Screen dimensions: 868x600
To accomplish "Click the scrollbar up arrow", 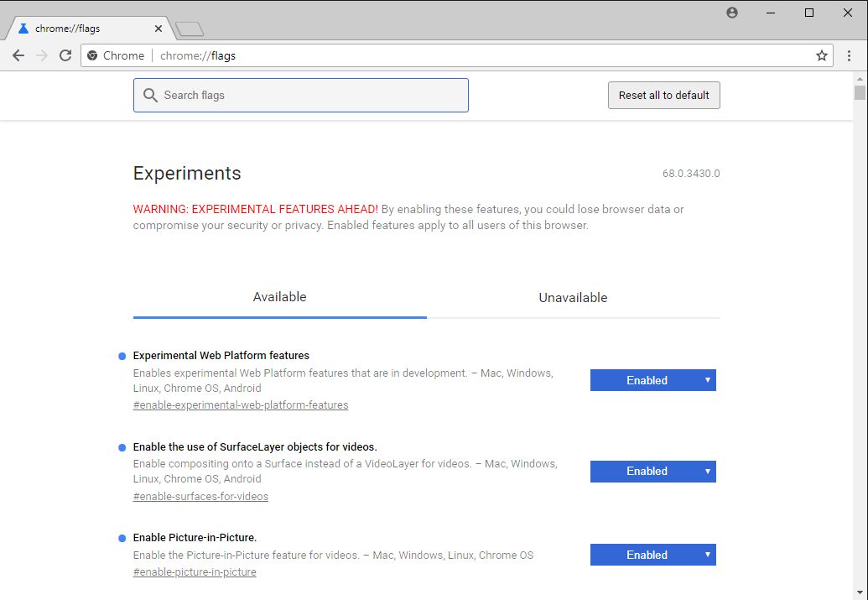I will [x=860, y=79].
